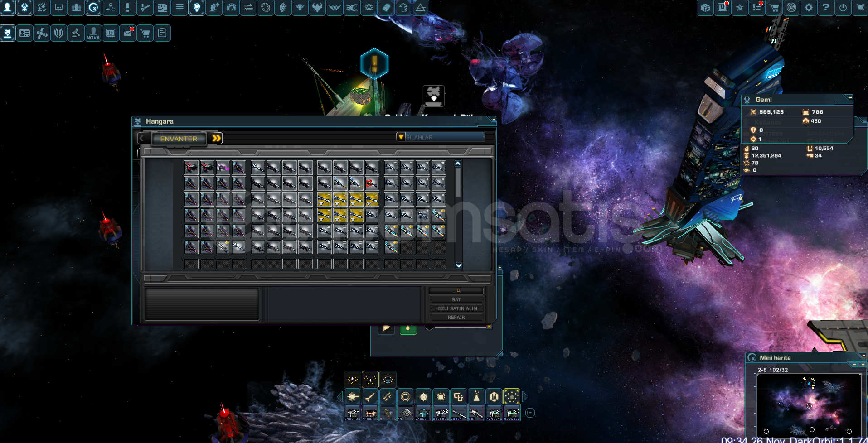Click the help question mark icon

click(x=826, y=8)
